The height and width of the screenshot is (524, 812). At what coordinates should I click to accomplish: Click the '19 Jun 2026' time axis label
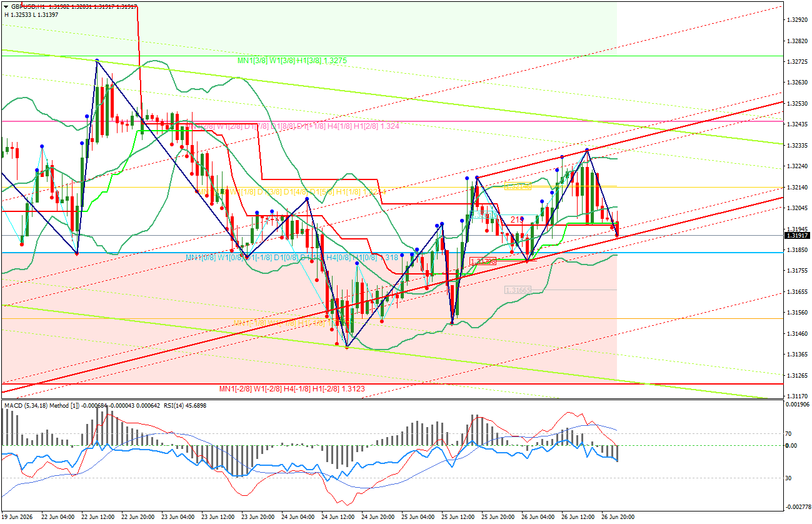(16, 517)
